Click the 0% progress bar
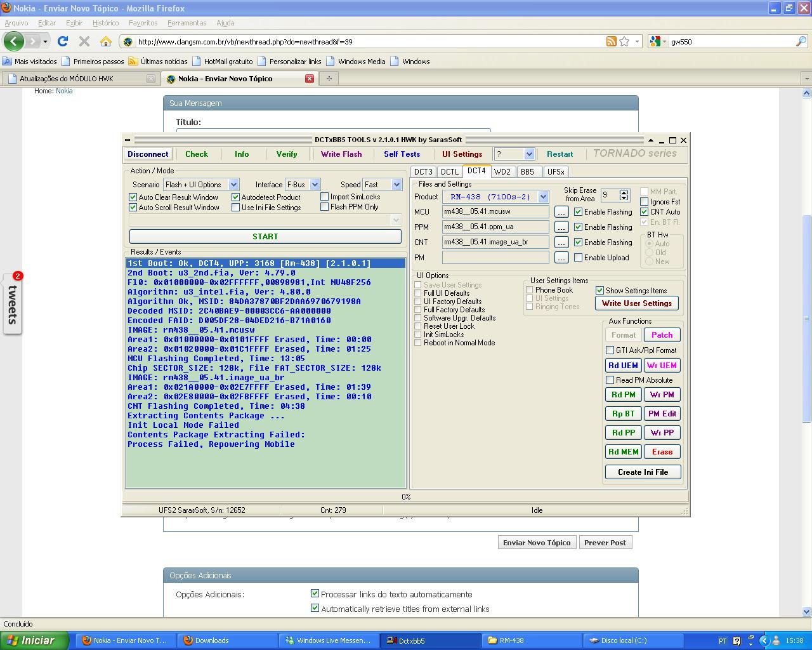This screenshot has height=650, width=812. [x=405, y=497]
